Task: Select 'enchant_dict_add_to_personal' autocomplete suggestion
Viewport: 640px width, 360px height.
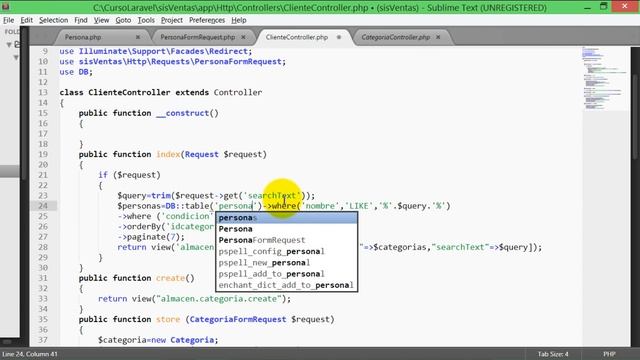Action: 287,285
